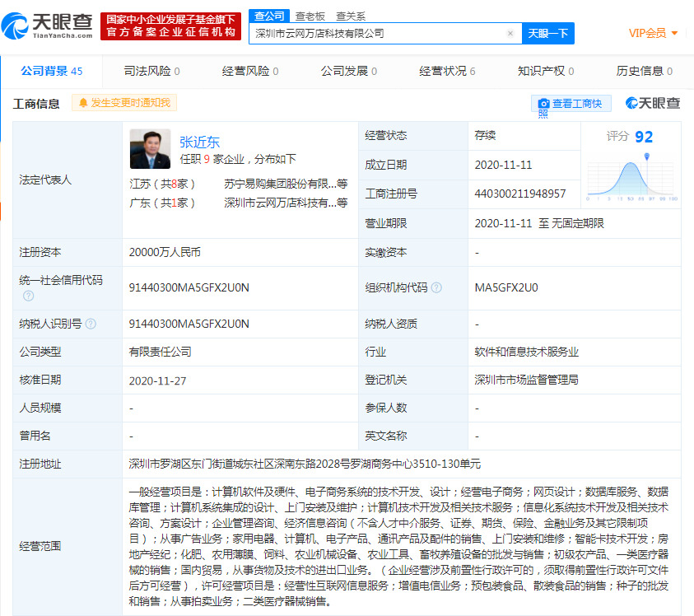Click 发生变更时通知我 button
This screenshot has height=616, width=694.
tap(124, 103)
